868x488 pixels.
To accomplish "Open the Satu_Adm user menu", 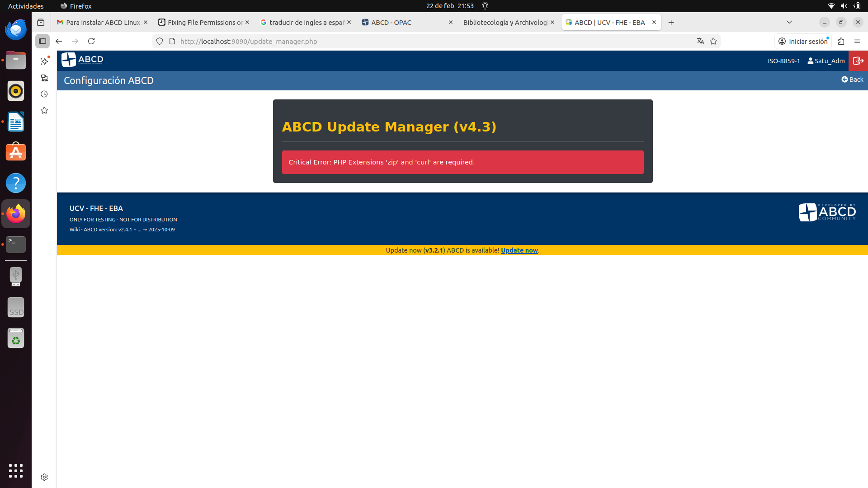I will (x=826, y=61).
